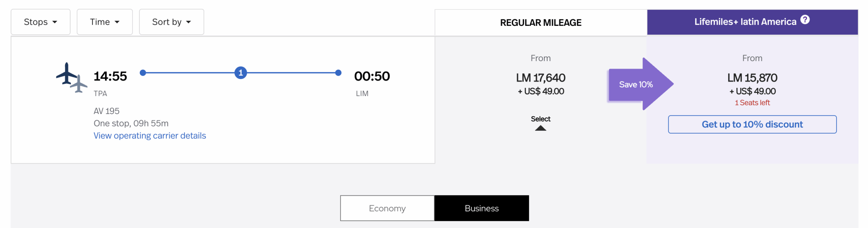
Task: Switch to the Economy cabin toggle
Action: click(x=387, y=208)
